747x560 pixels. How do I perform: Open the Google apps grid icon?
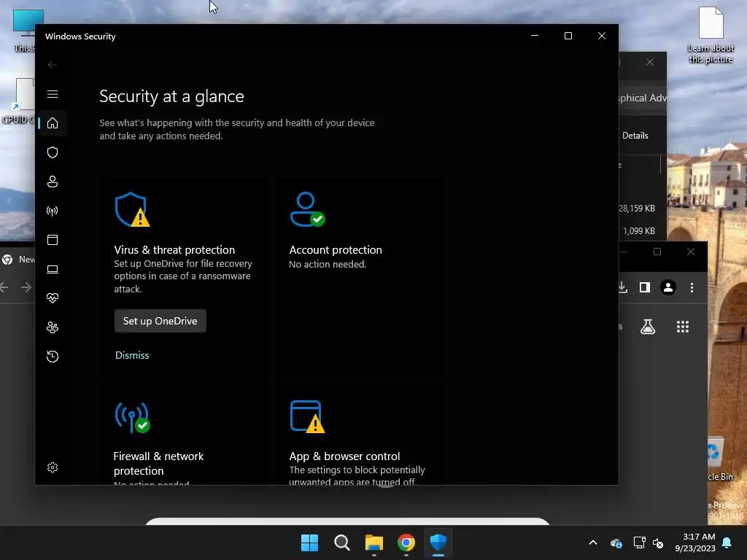(683, 327)
